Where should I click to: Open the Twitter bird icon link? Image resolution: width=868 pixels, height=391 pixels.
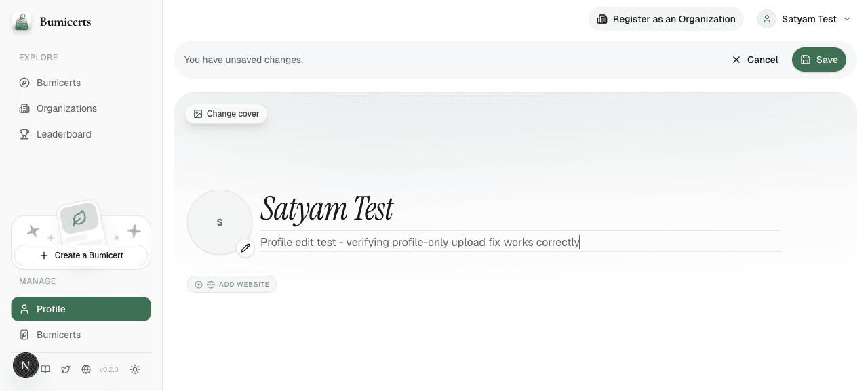click(66, 369)
